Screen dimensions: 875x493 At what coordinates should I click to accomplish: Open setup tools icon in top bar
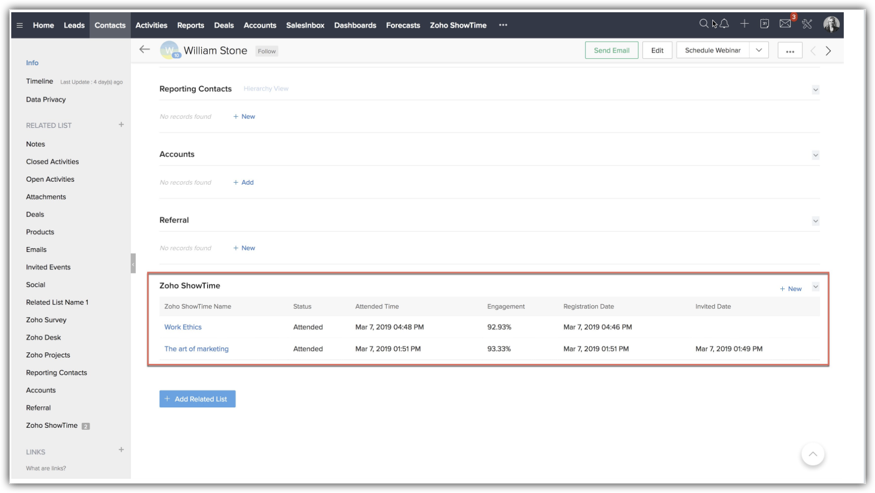coord(807,23)
